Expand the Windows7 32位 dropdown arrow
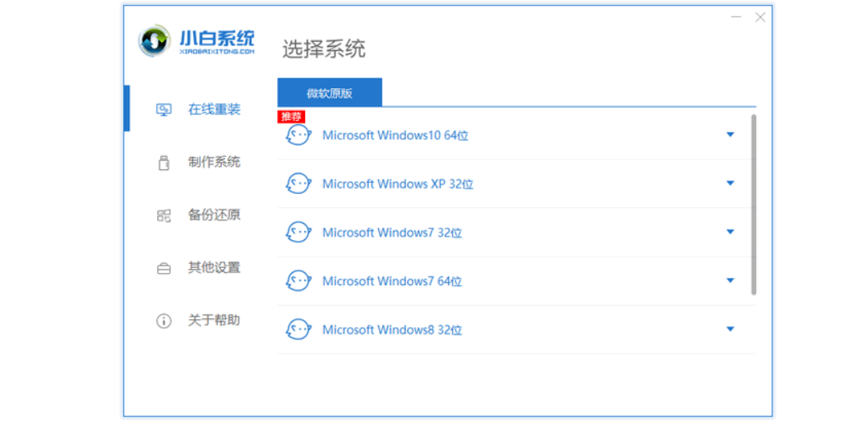Image resolution: width=868 pixels, height=425 pixels. 730,232
